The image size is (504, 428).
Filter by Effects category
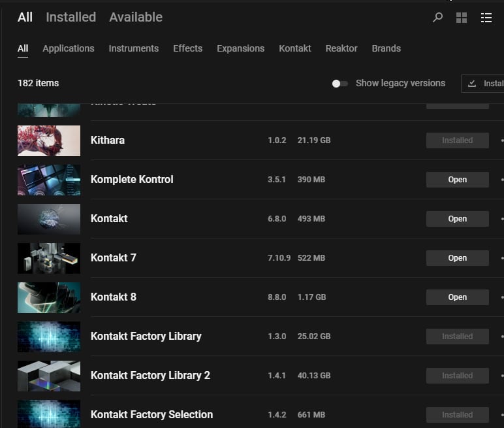point(188,48)
